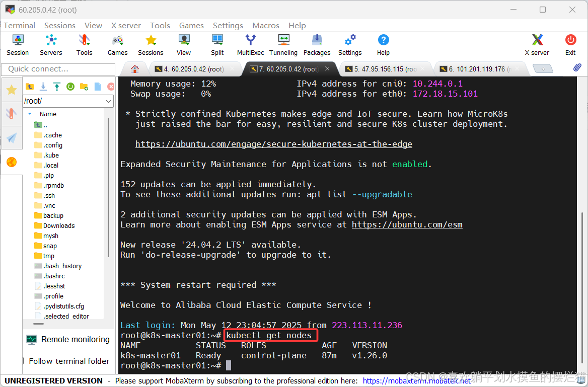
Task: Open the Settings gears toolbar icon
Action: click(350, 45)
